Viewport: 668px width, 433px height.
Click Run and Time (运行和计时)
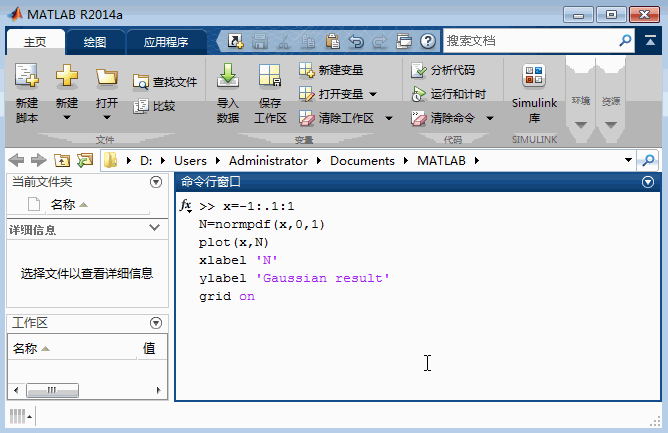[449, 94]
